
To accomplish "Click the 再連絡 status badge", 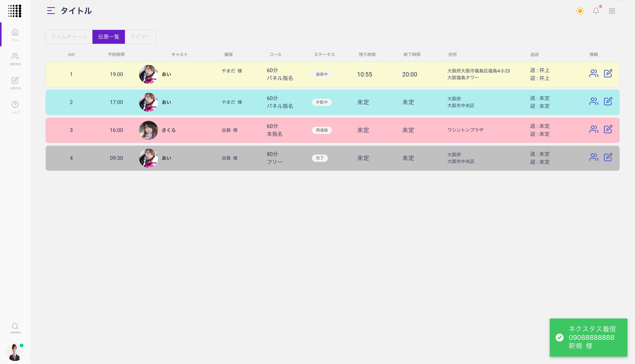I will point(322,130).
